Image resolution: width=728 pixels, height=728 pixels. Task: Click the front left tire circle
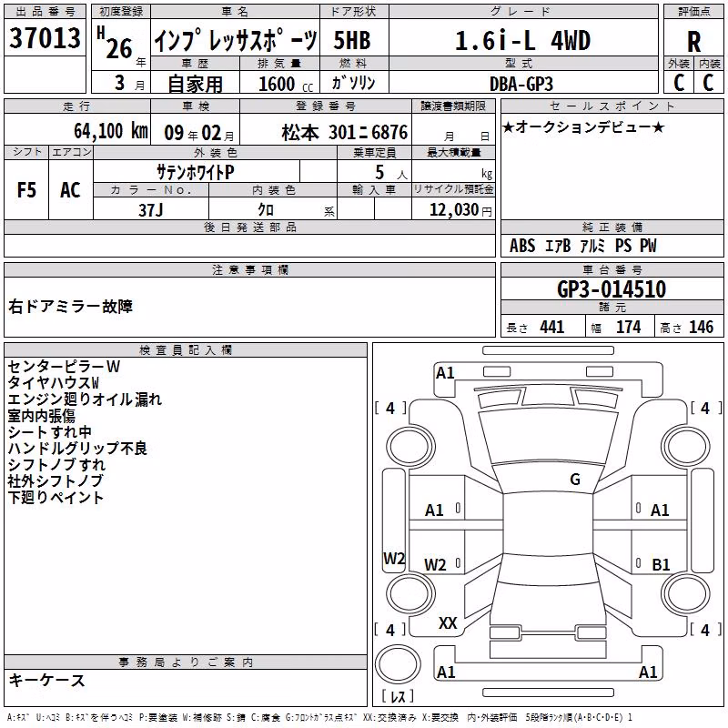410,448
